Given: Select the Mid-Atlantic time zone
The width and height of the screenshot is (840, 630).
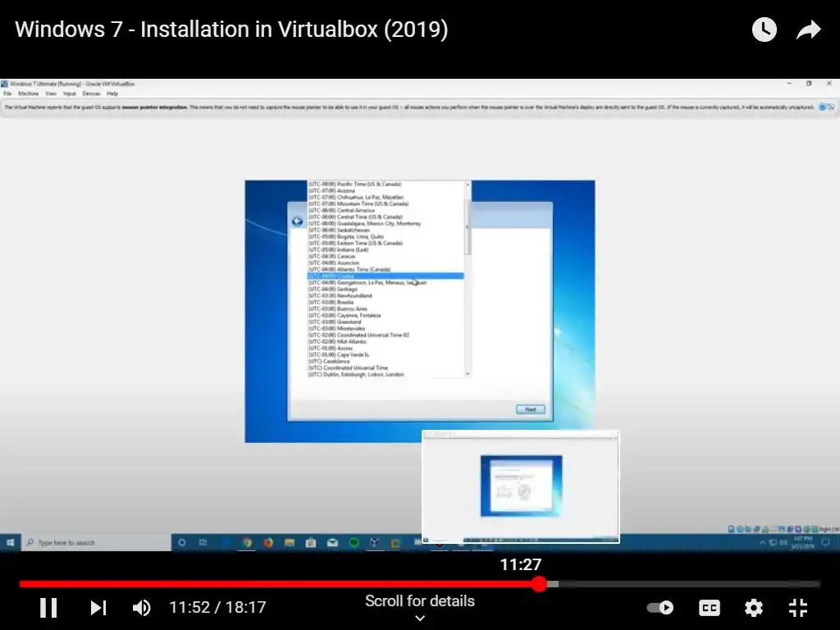Looking at the screenshot, I should [386, 341].
